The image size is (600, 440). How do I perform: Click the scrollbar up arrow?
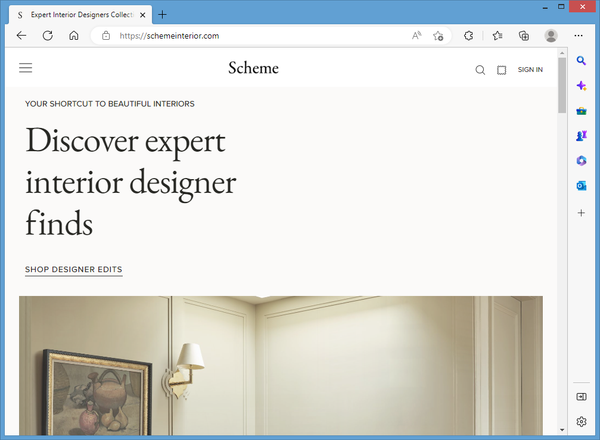pos(562,53)
